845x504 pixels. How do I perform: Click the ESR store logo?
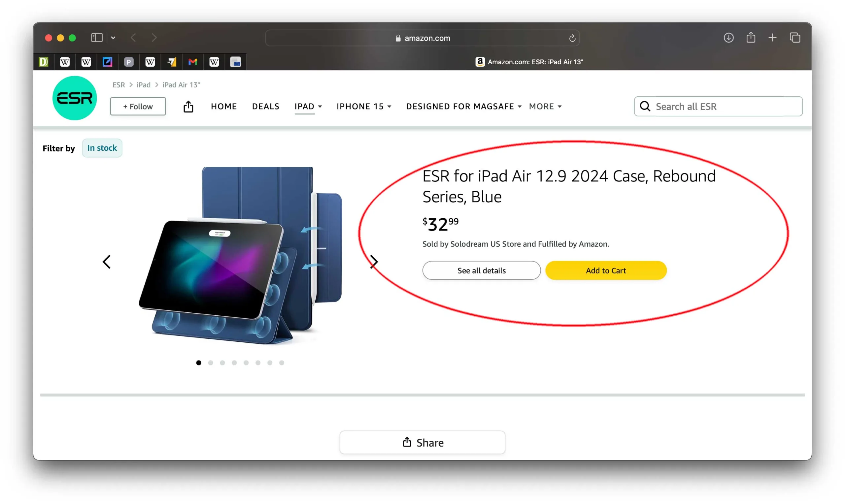(74, 98)
